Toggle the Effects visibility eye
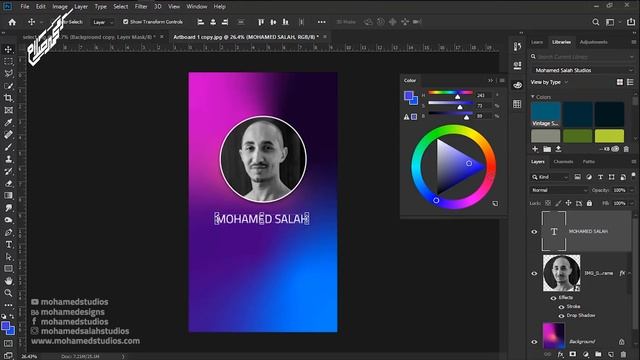Screen dimensions: 640x360 pos(553,298)
